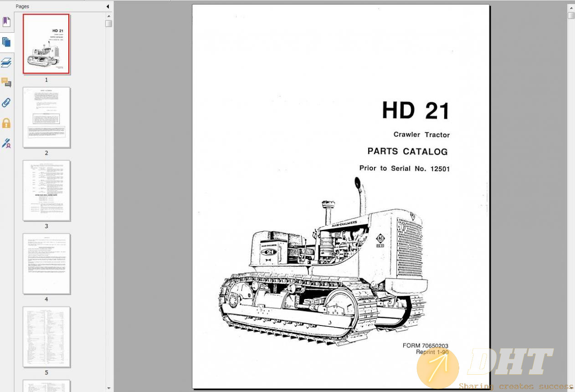This screenshot has height=392, width=575.
Task: Click FORM 70650203 text
Action: click(x=426, y=346)
